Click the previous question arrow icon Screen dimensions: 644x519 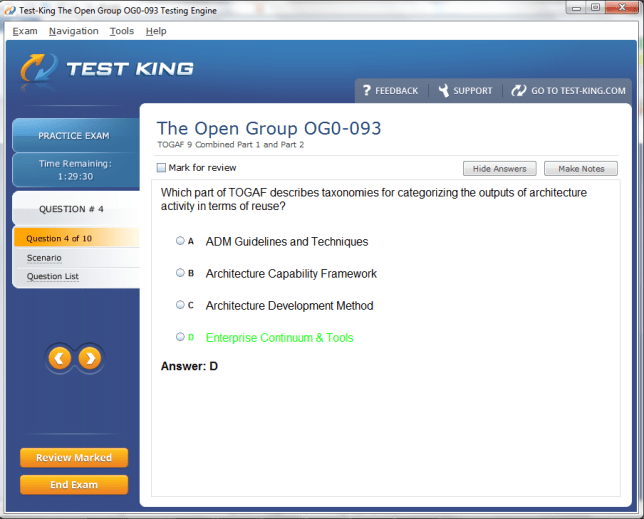(60, 358)
